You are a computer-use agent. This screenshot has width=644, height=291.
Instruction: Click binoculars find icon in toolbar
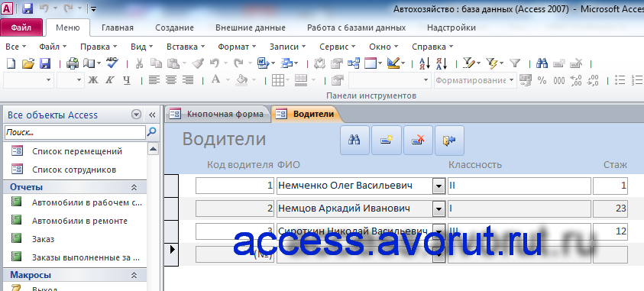pos(542,63)
